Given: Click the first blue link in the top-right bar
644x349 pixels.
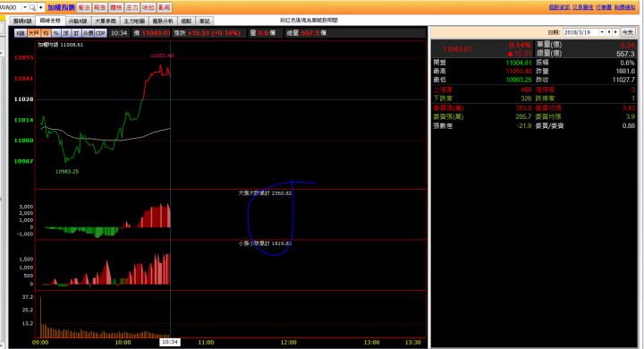Looking at the screenshot, I should point(559,7).
